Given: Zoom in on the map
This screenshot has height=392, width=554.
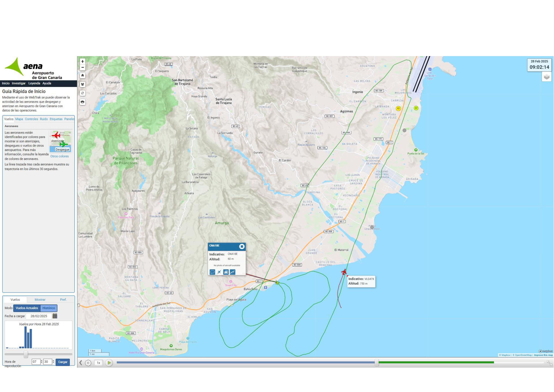Looking at the screenshot, I should coord(83,62).
